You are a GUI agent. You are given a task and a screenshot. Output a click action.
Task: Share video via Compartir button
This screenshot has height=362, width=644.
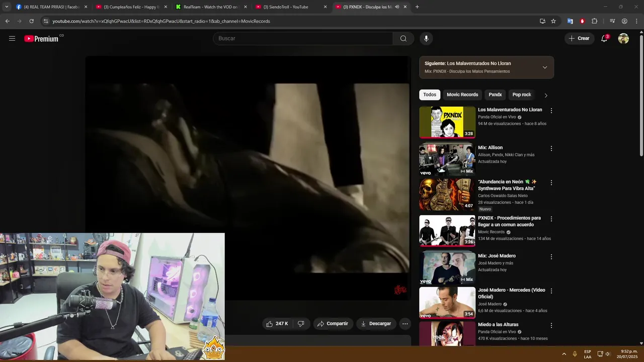pyautogui.click(x=333, y=324)
